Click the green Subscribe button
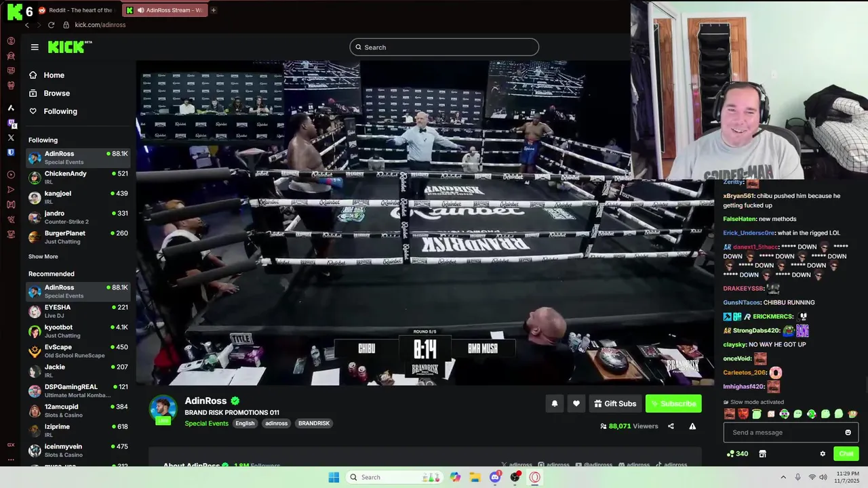The width and height of the screenshot is (868, 488). pyautogui.click(x=673, y=404)
